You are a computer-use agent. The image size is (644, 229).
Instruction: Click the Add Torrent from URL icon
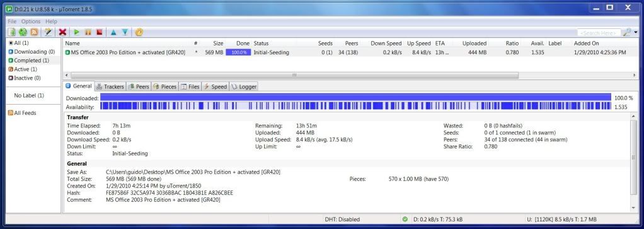[23, 32]
